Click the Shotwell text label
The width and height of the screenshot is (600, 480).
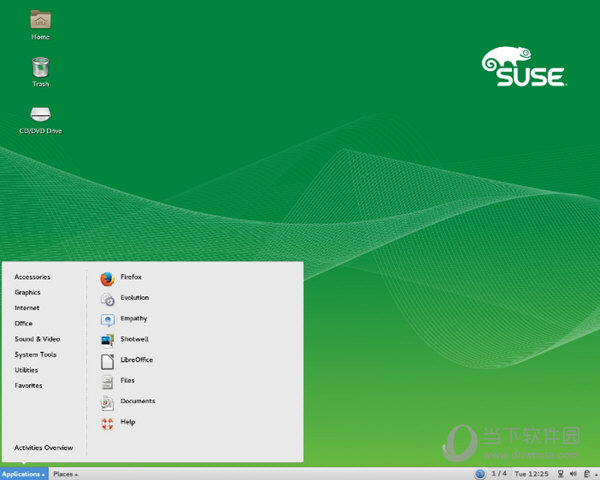click(x=134, y=339)
